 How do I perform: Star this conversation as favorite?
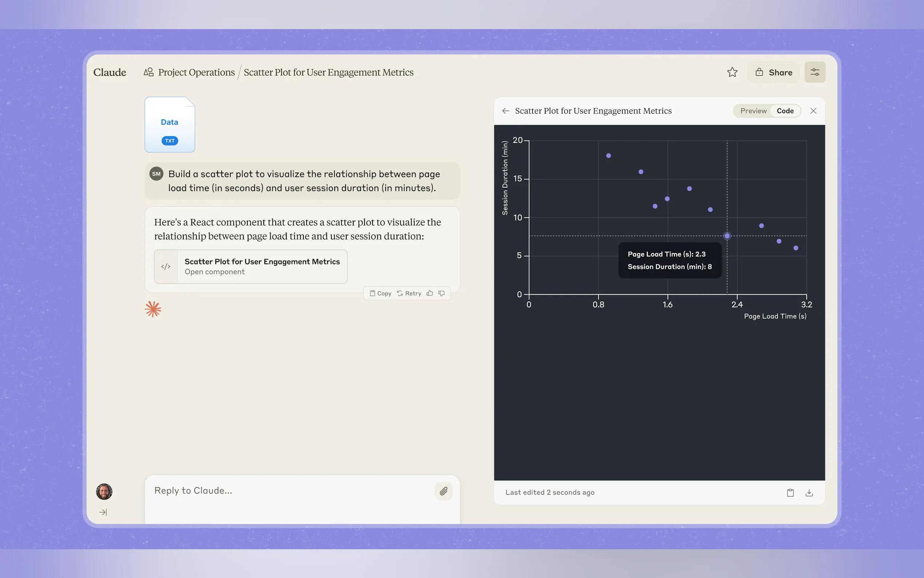pos(732,72)
